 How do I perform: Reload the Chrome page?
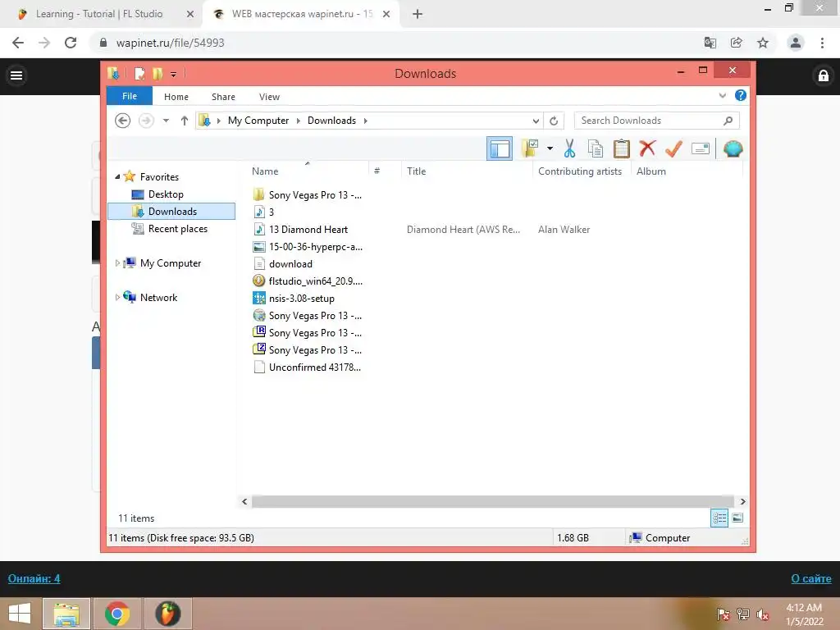[x=71, y=43]
